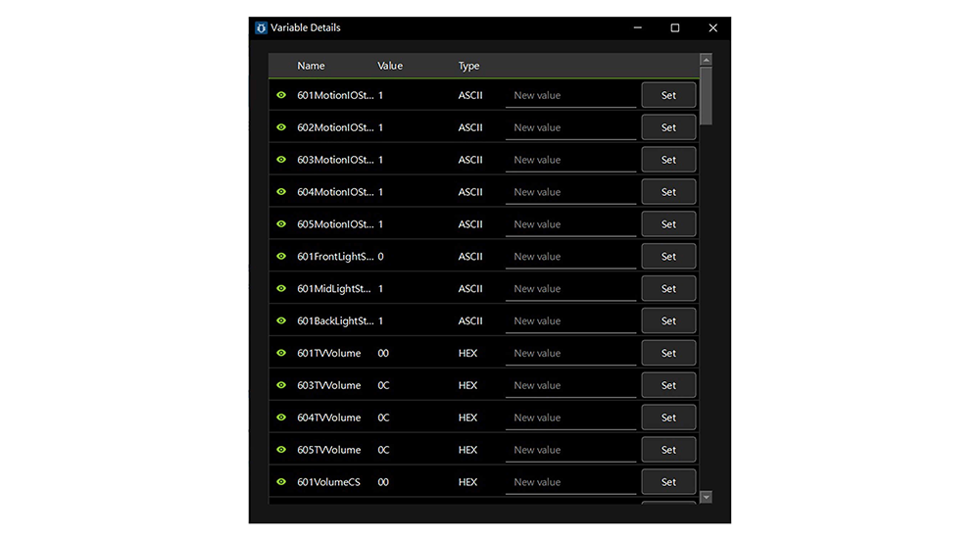Toggle watch eye for 604MotionIOSt... row
Screen dimensions: 980x539
point(281,191)
